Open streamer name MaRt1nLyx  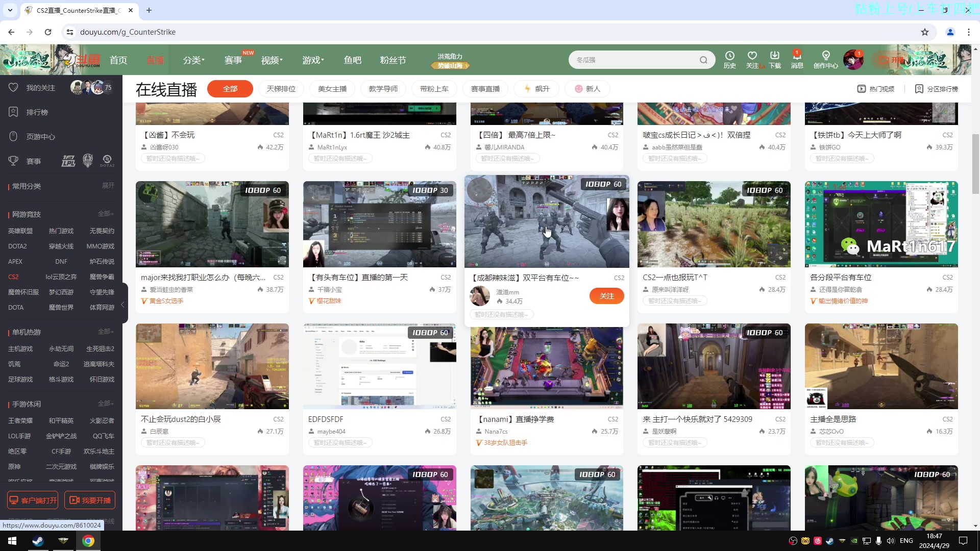pos(332,147)
